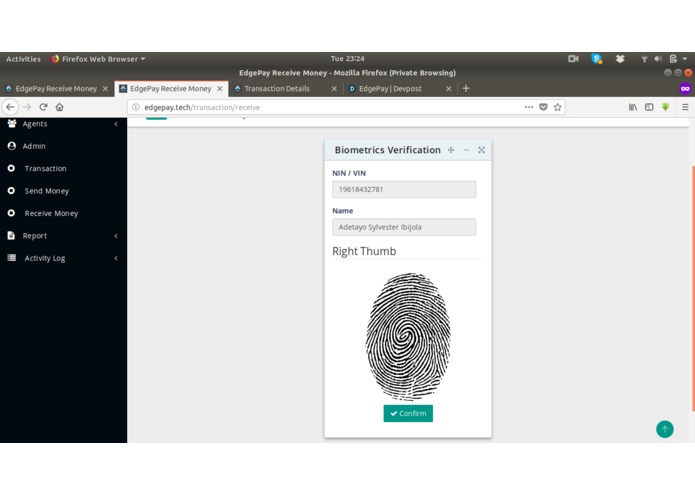
Task: Click the Confirm button under the fingerprint
Action: 408,413
